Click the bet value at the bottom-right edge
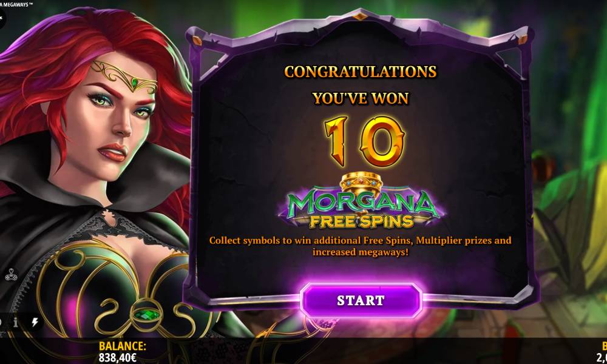This screenshot has height=364, width=607. (x=602, y=358)
